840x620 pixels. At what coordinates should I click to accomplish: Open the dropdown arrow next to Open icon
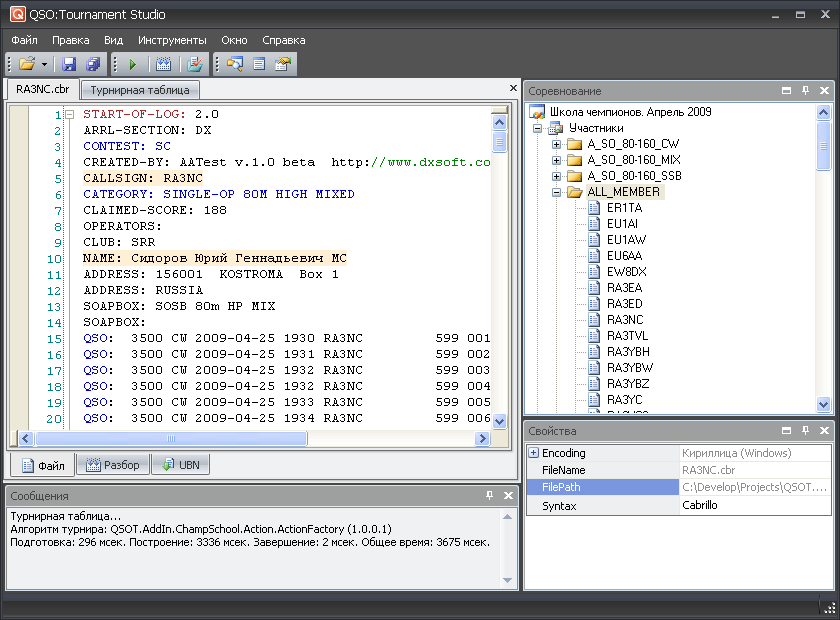coord(44,64)
